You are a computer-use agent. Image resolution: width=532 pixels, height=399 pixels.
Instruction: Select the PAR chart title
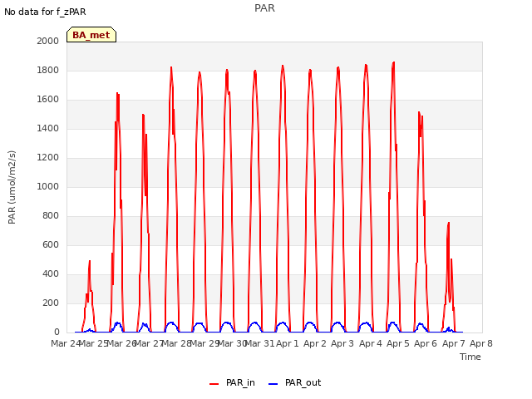(x=264, y=7)
